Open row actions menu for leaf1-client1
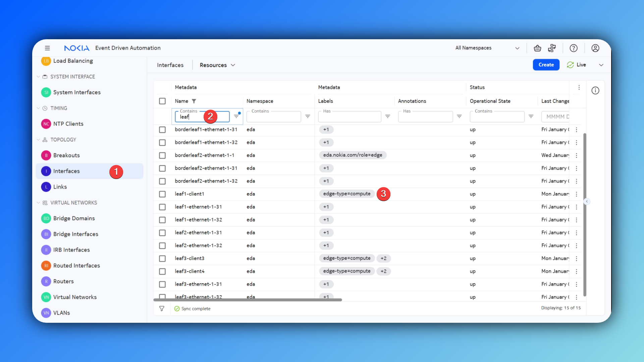 pyautogui.click(x=577, y=194)
